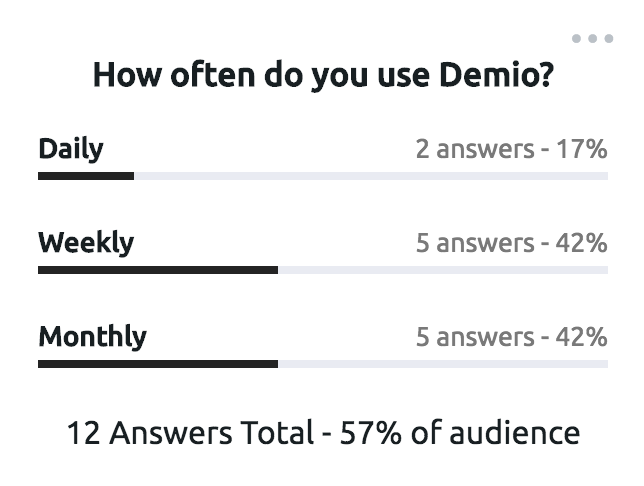
Task: Open the three-dot options menu
Action: coord(592,39)
